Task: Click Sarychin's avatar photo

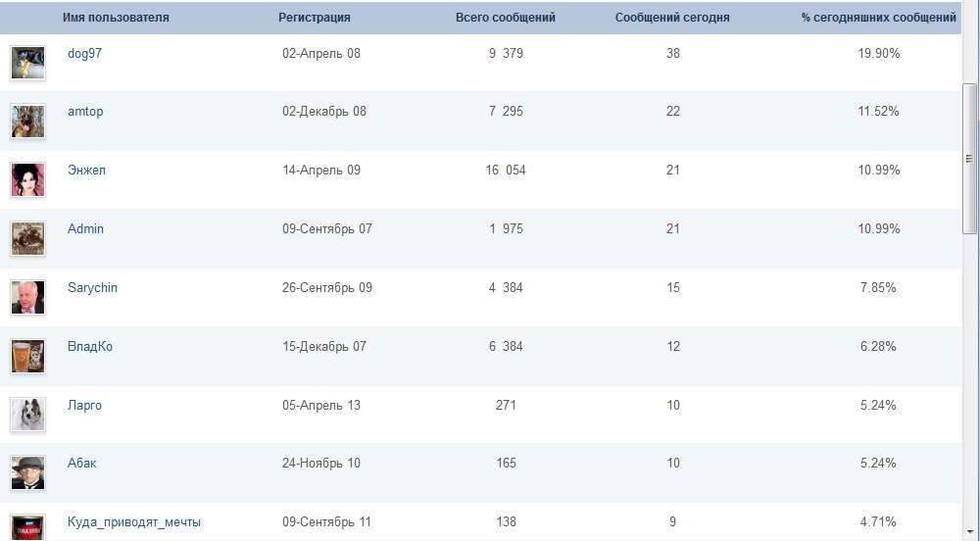Action: click(x=28, y=297)
